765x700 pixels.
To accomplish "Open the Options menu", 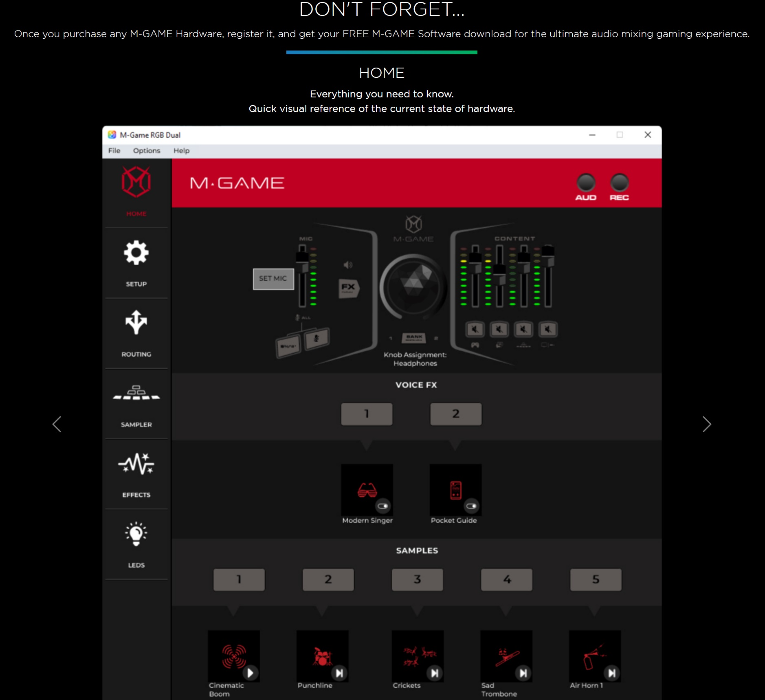I will tap(146, 151).
